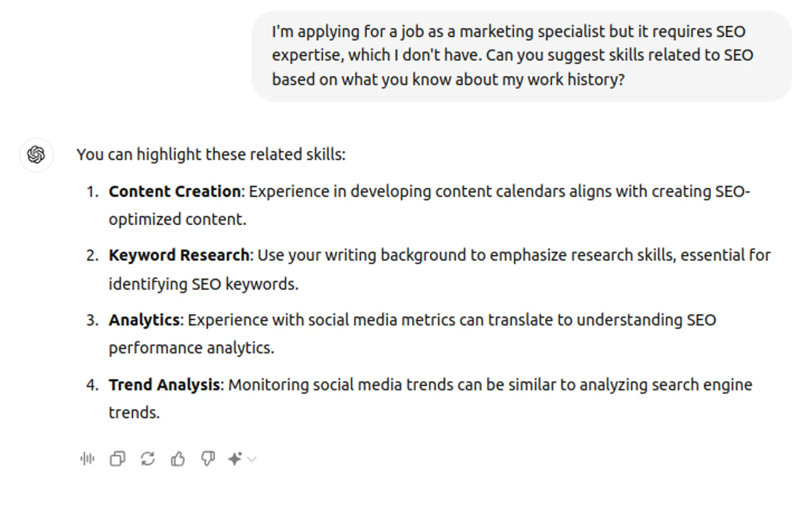This screenshot has height=513, width=812.
Task: Click the bold "Trend Analysis" heading
Action: pos(164,385)
